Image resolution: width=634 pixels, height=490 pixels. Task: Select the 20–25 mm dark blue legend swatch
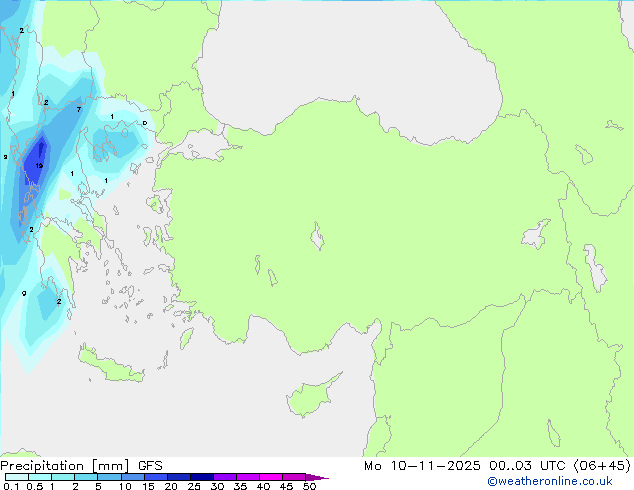pos(179,477)
